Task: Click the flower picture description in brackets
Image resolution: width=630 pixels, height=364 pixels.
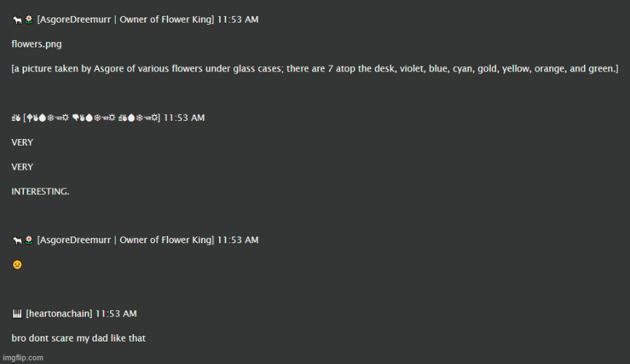Action: tap(315, 68)
